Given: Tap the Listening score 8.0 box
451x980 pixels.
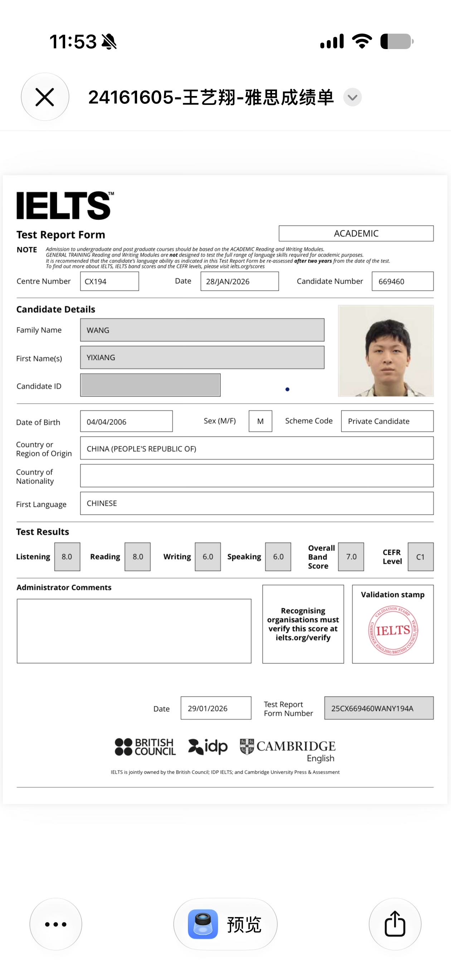Looking at the screenshot, I should 67,557.
